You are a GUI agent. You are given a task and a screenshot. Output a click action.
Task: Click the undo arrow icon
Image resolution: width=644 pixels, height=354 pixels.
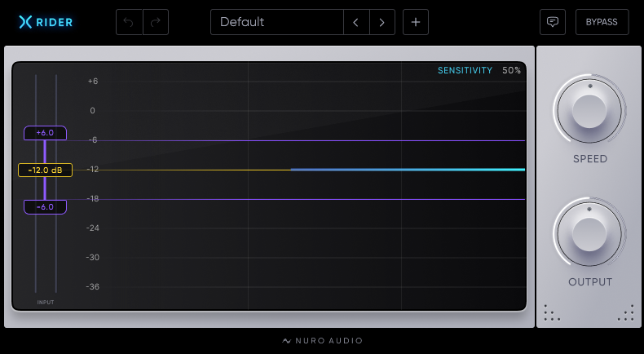pos(129,22)
